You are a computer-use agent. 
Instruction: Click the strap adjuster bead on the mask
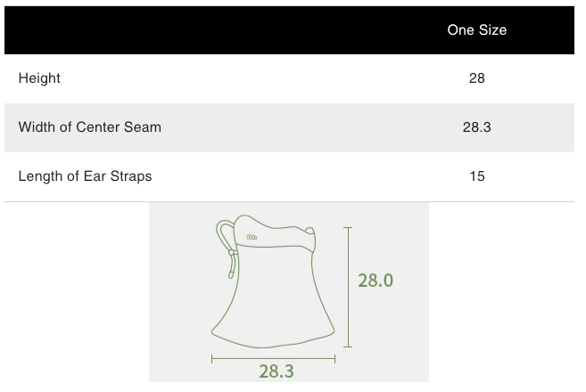231,253
